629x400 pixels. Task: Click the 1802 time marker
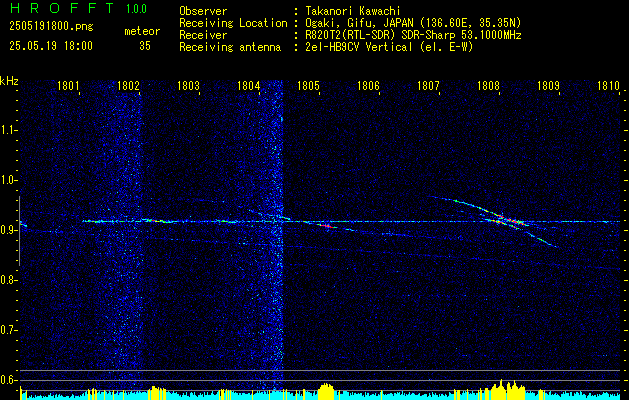pos(128,85)
